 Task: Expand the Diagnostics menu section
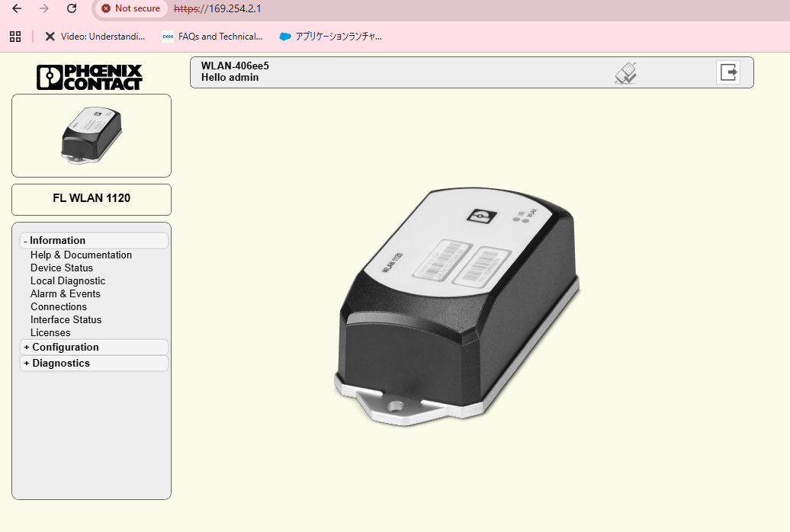tap(60, 363)
